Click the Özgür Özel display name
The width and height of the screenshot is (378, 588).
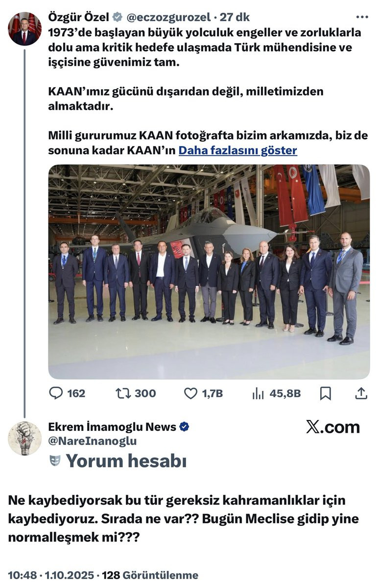[79, 17]
